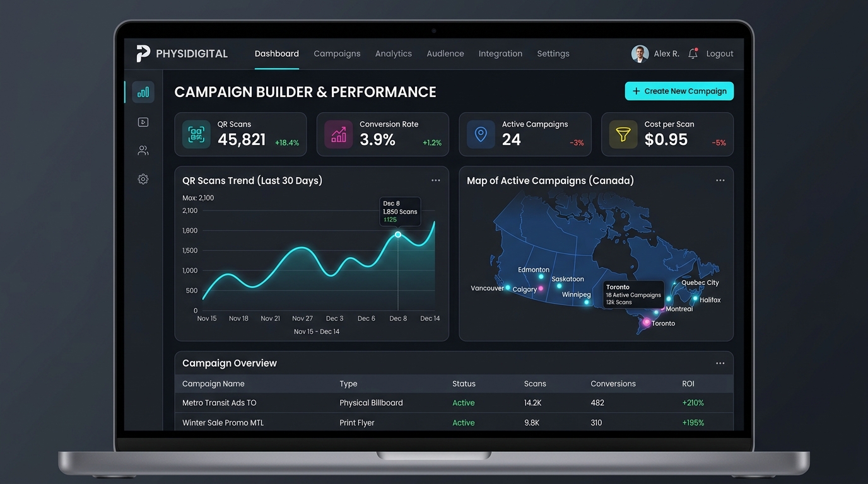Viewport: 868px width, 484px height.
Task: Click the Nov 15 - Dec 14 date range
Action: pyautogui.click(x=317, y=331)
